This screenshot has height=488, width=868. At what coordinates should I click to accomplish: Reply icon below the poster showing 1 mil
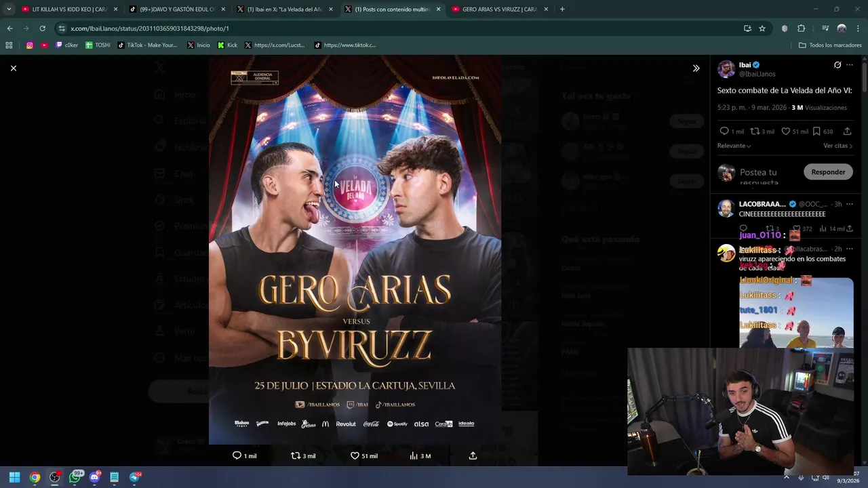point(237,455)
